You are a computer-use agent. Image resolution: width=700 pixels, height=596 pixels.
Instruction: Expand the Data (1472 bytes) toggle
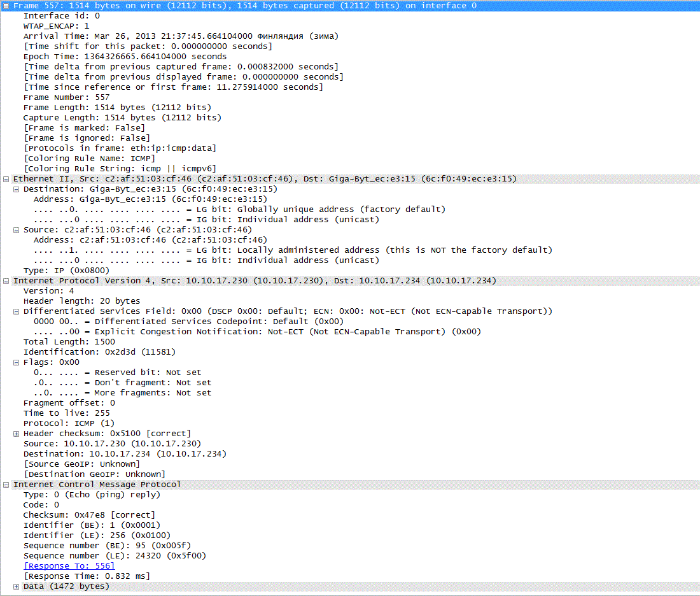[16, 586]
